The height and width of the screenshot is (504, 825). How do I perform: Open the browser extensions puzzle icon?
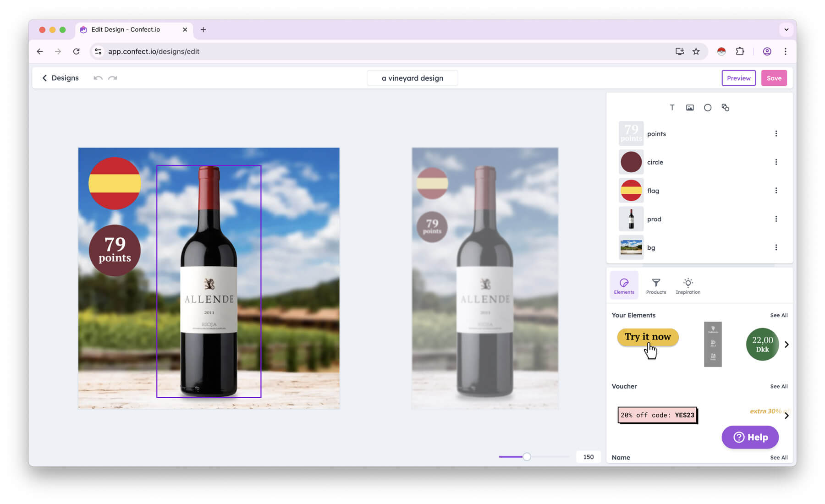(740, 51)
